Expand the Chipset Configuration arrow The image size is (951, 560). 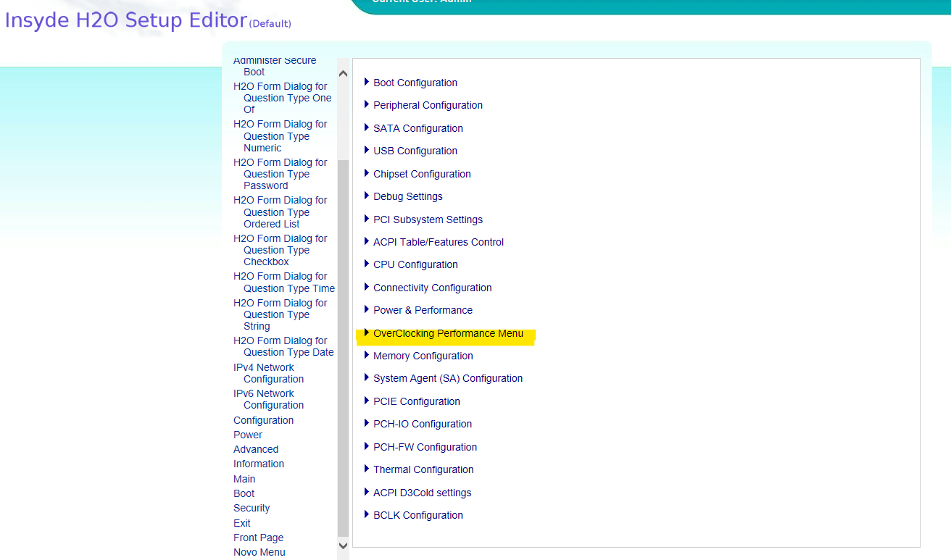coord(367,173)
